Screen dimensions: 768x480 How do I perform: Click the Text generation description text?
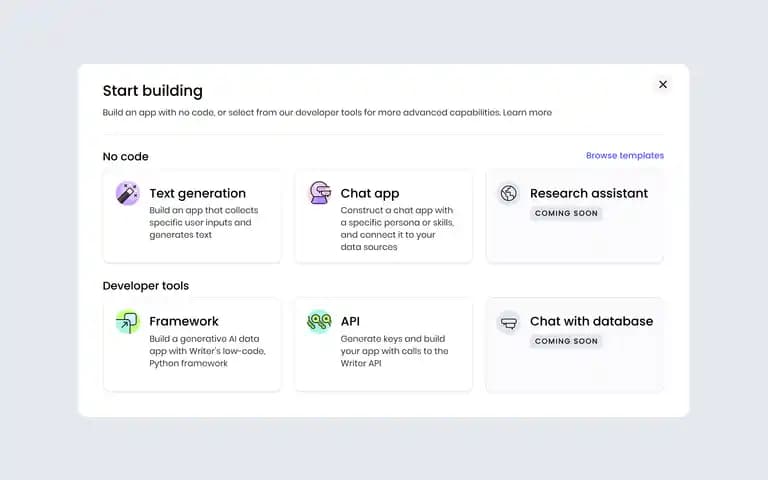tap(203, 222)
